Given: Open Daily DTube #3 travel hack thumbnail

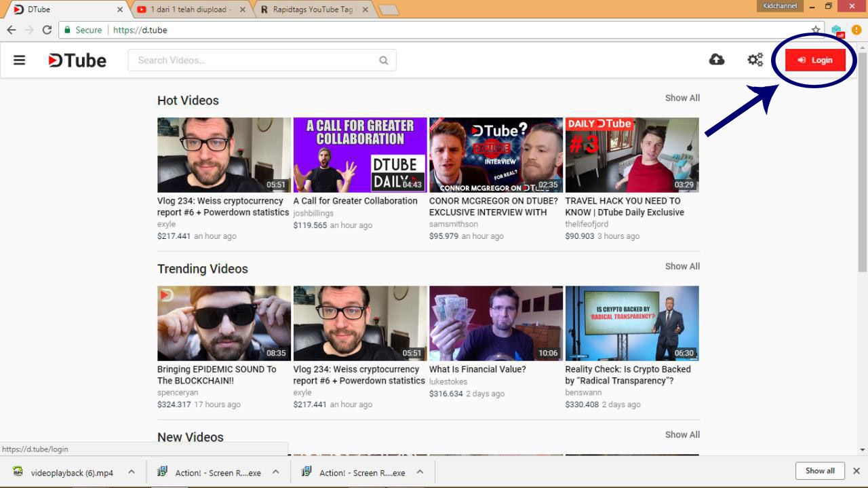Looking at the screenshot, I should tap(632, 155).
